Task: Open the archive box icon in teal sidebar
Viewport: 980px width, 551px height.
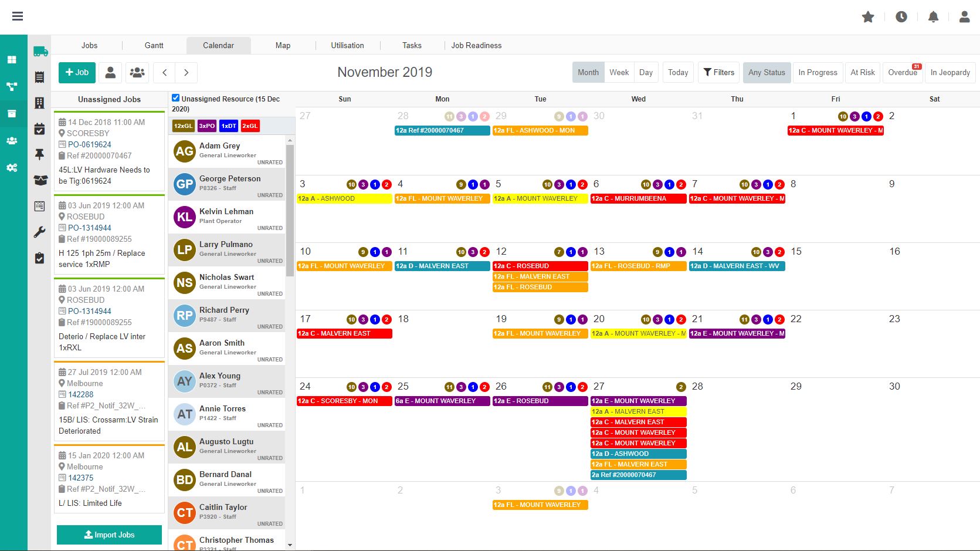Action: pos(12,114)
